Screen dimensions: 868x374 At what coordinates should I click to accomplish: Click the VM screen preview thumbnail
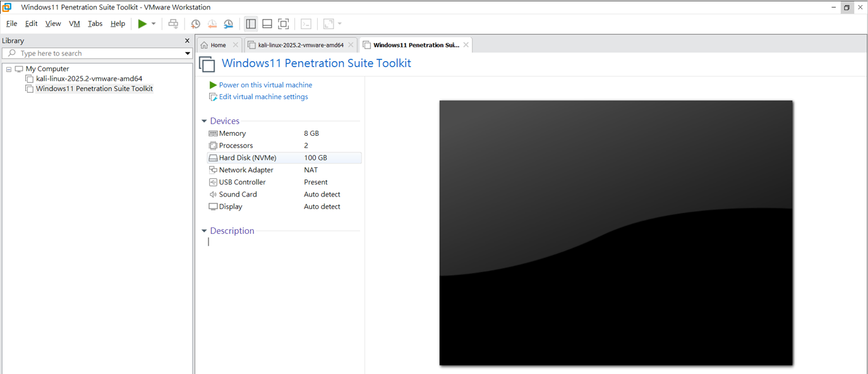tap(616, 232)
